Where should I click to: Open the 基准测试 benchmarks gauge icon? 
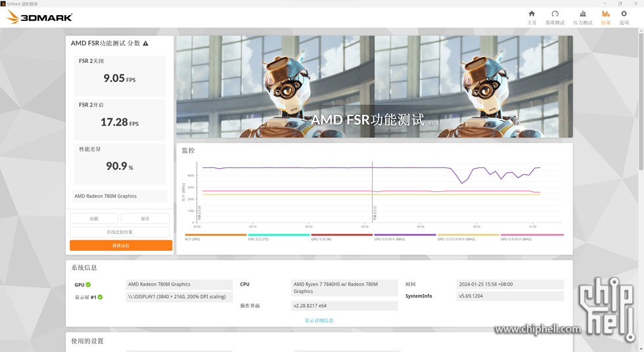[x=555, y=17]
